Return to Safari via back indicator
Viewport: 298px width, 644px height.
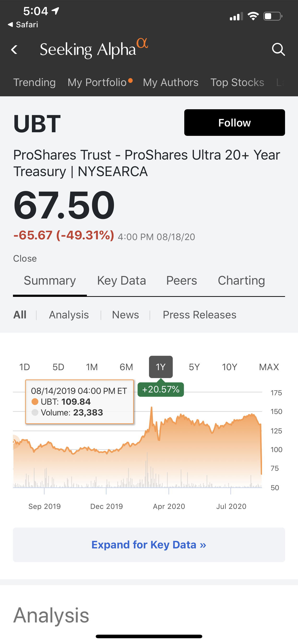tap(23, 24)
